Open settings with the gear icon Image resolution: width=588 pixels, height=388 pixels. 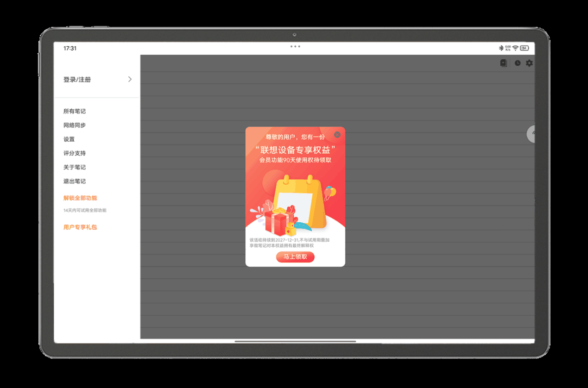click(529, 63)
